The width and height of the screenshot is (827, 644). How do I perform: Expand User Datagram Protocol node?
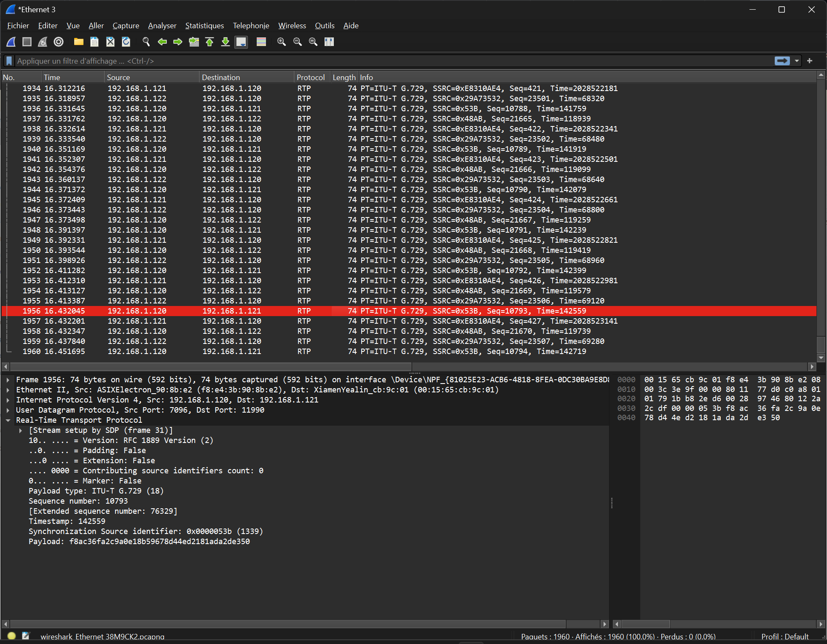[x=8, y=410]
